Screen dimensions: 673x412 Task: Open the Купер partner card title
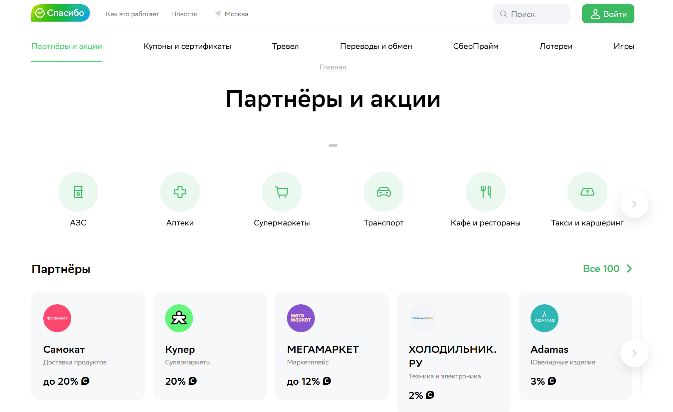(x=180, y=350)
